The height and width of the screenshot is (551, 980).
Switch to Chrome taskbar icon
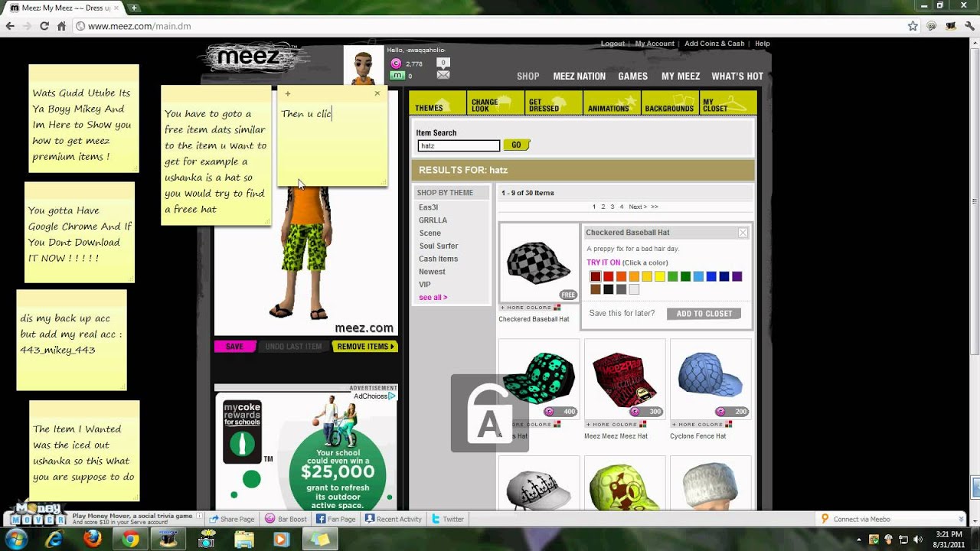click(130, 540)
